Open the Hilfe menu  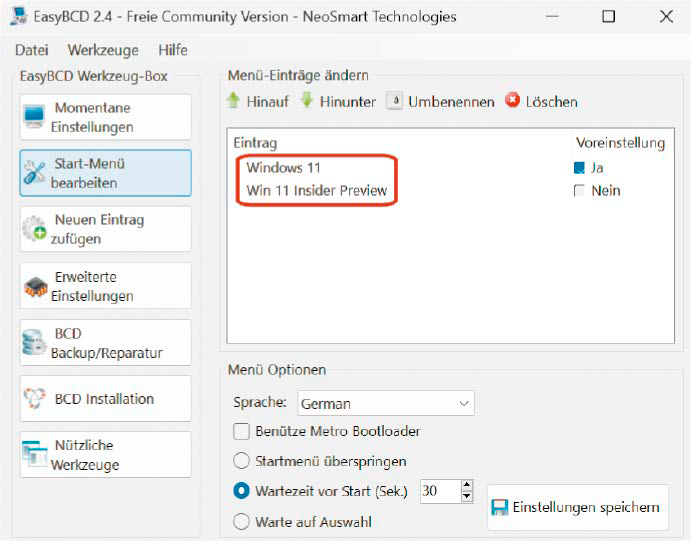tap(173, 50)
